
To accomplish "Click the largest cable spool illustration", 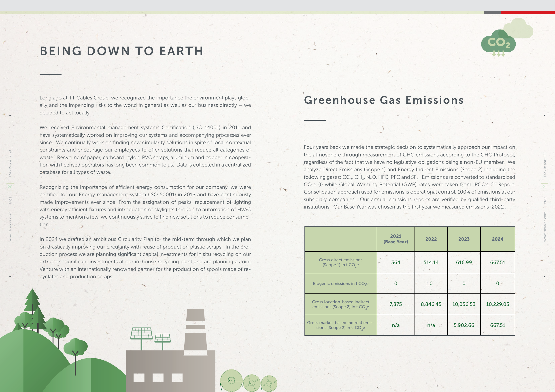I will pyautogui.click(x=231, y=381).
